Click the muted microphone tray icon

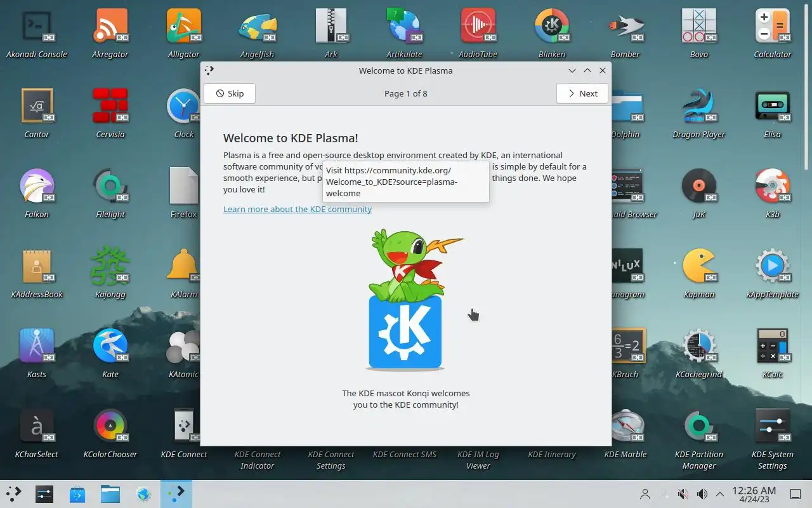pos(683,494)
